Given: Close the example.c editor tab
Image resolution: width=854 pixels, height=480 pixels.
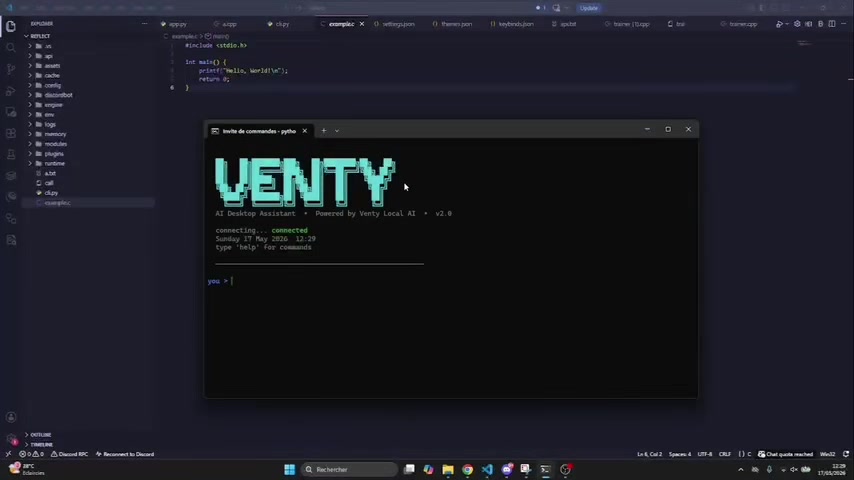Looking at the screenshot, I should (362, 24).
